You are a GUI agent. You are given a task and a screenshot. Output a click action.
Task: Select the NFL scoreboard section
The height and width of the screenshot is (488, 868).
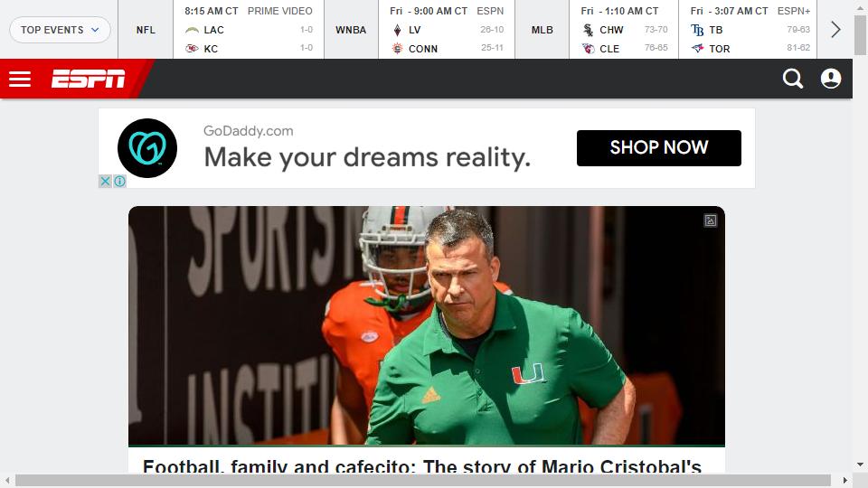point(146,30)
